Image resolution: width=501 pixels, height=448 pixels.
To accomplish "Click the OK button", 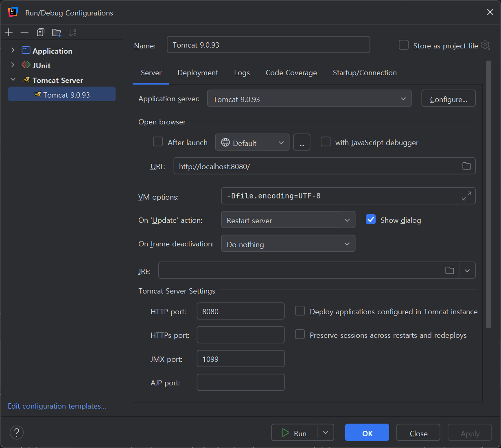I will [367, 433].
